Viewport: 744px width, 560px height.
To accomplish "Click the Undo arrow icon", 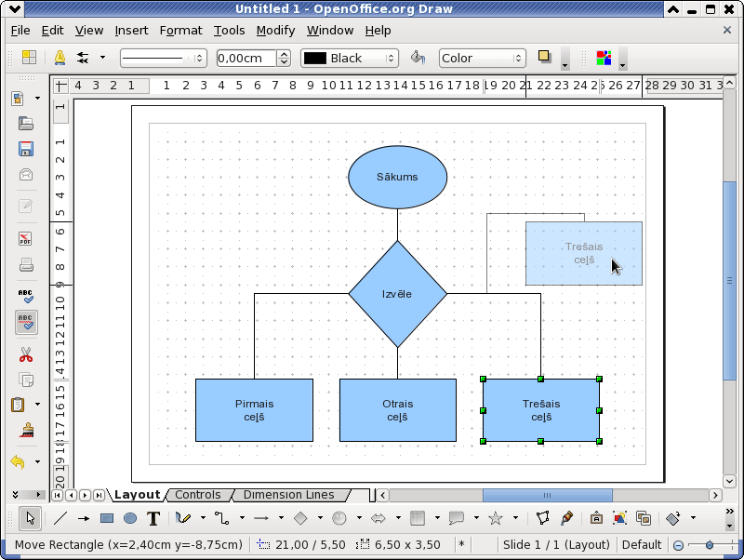I will click(18, 461).
